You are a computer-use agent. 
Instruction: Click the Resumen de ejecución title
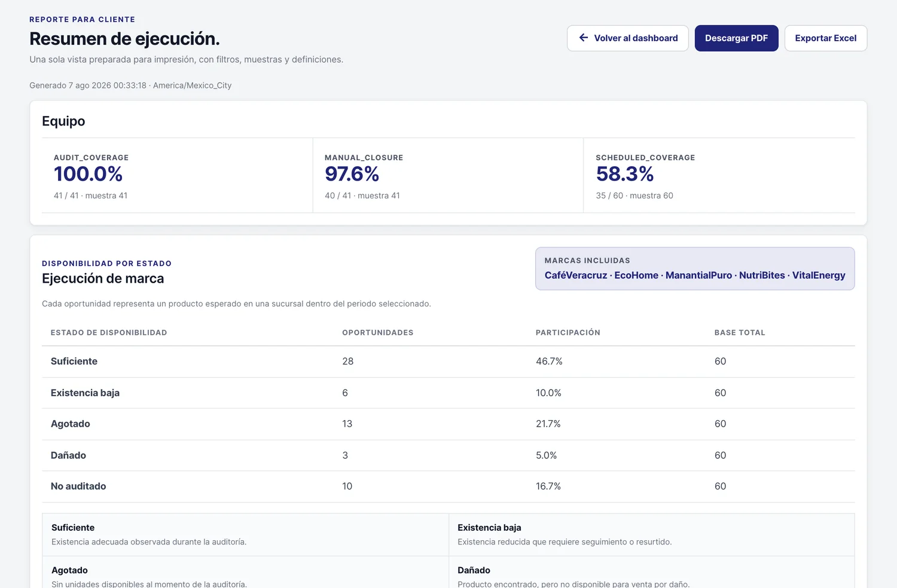pyautogui.click(x=124, y=39)
